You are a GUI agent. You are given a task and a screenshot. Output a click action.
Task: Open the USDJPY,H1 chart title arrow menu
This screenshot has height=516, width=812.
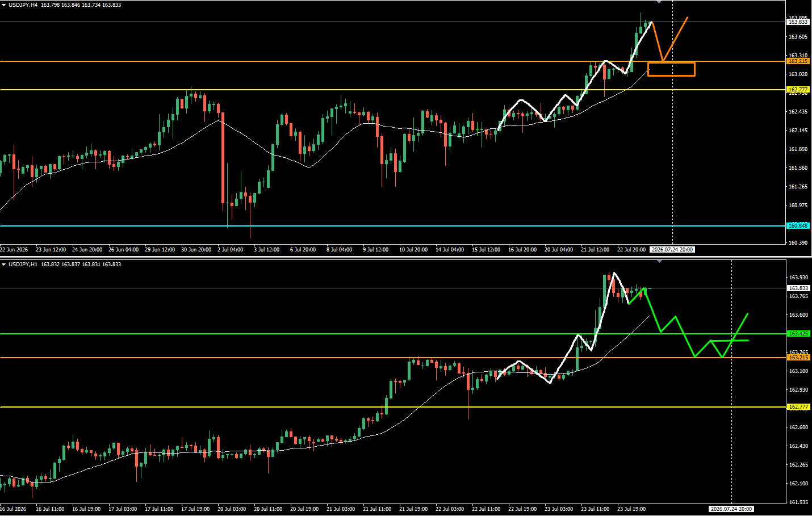coord(4,265)
